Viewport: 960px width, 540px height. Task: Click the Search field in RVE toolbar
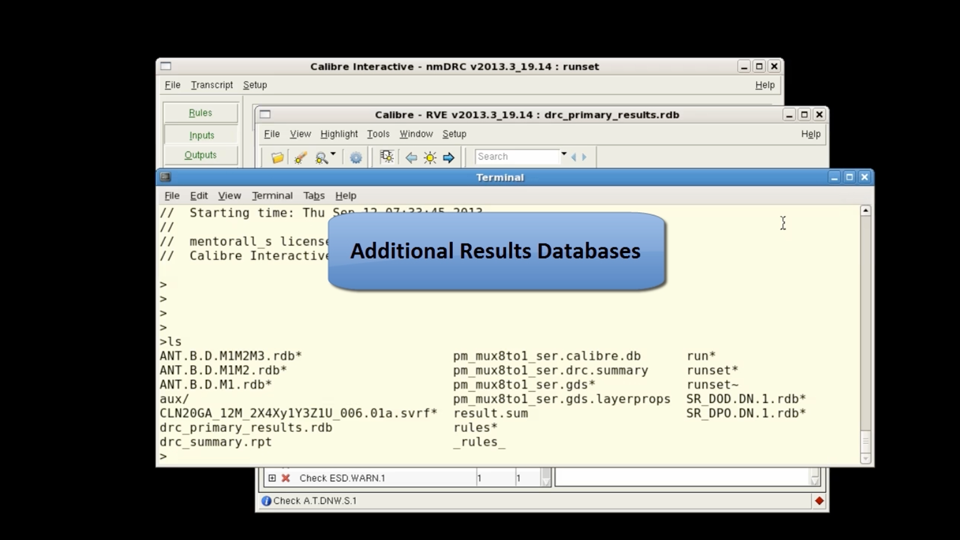[x=517, y=157]
